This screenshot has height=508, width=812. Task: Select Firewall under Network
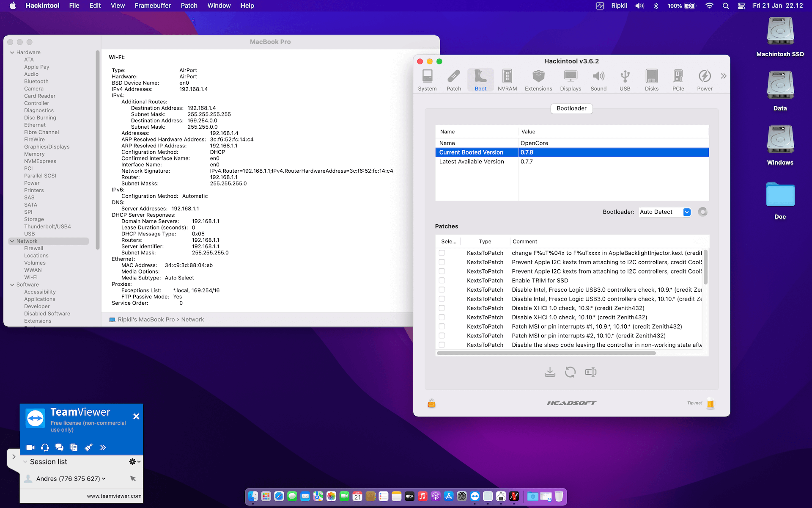(34, 248)
